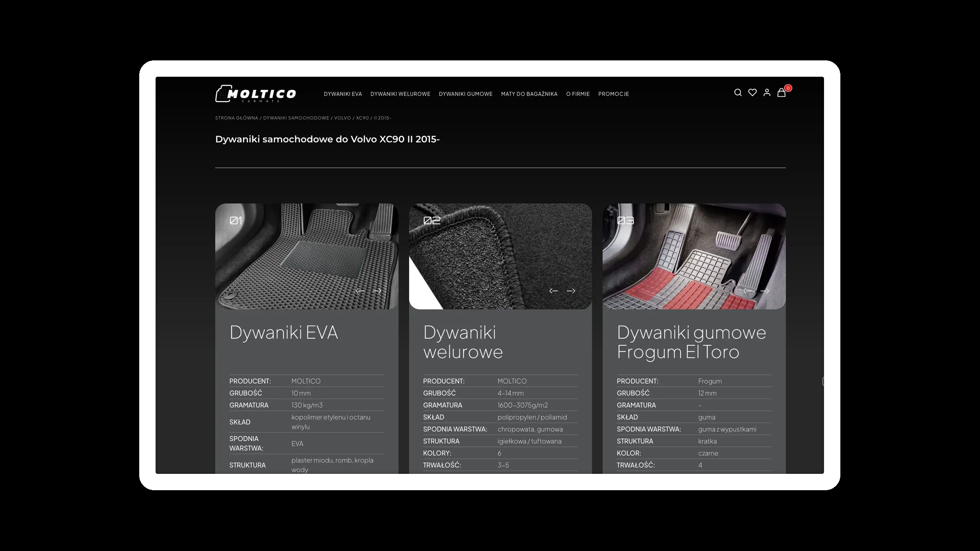
Task: Click the bottom layer value chropowata, gumowa
Action: point(530,429)
